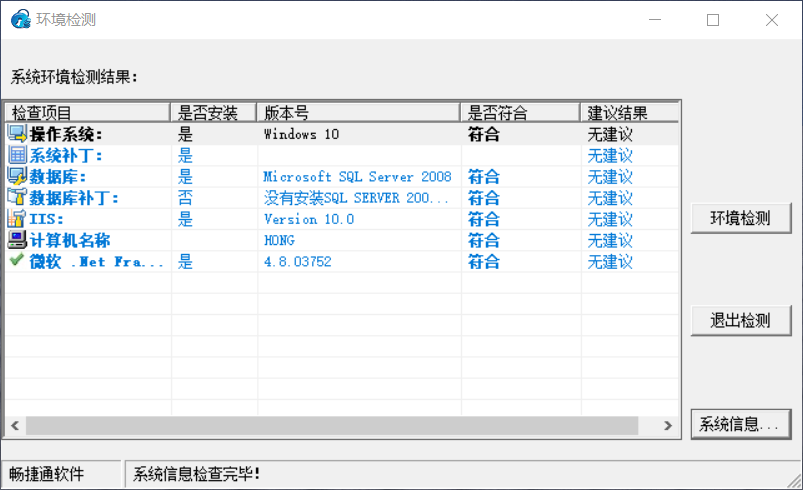Image resolution: width=803 pixels, height=490 pixels.
Task: Click the green checkmark beside 微软 .Net
Action: (16, 260)
